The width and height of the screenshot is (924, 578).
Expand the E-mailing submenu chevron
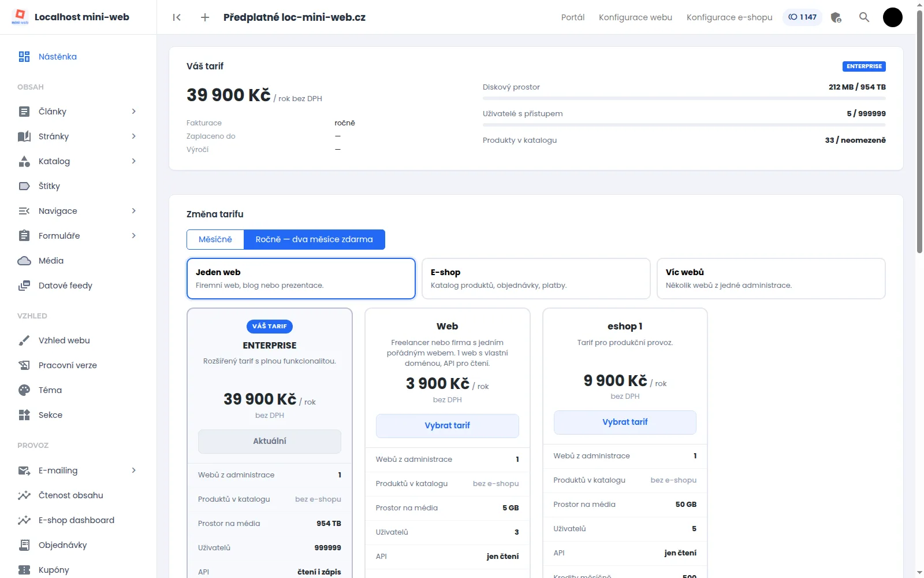pyautogui.click(x=133, y=470)
